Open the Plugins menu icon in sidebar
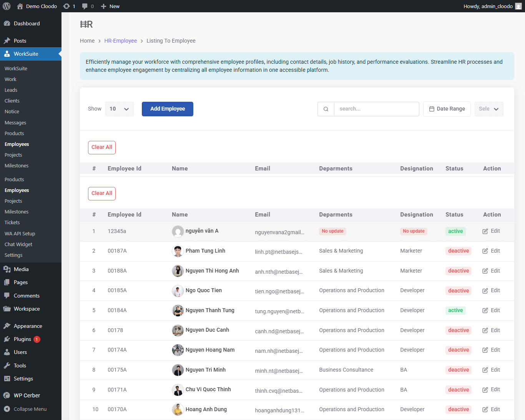The width and height of the screenshot is (525, 420). pos(7,339)
